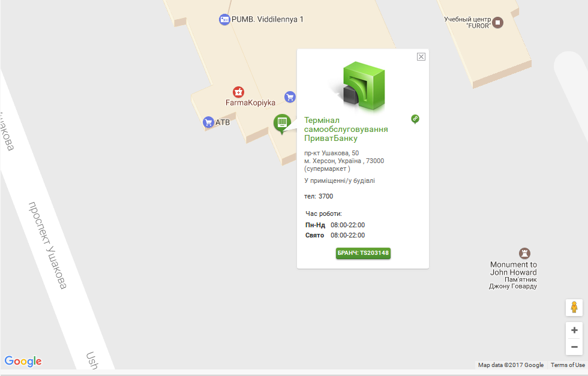
Task: Click the Учебный центр "FUROR" label
Action: [467, 23]
